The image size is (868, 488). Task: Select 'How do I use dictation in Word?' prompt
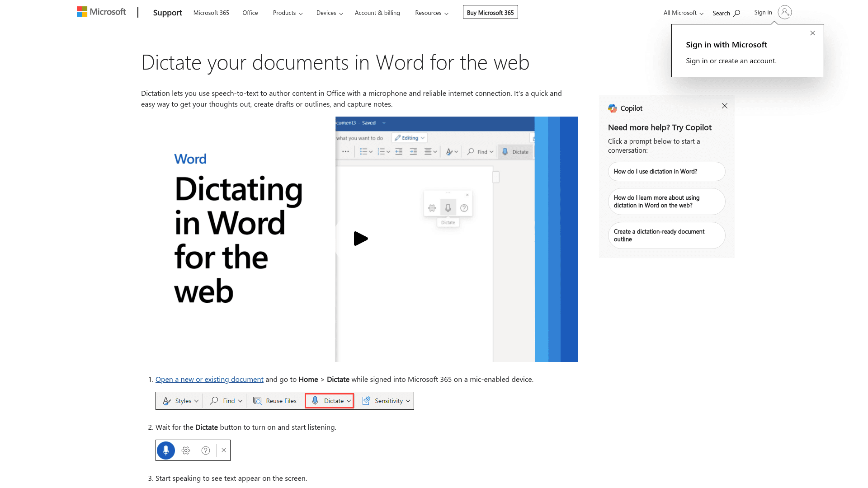click(666, 172)
